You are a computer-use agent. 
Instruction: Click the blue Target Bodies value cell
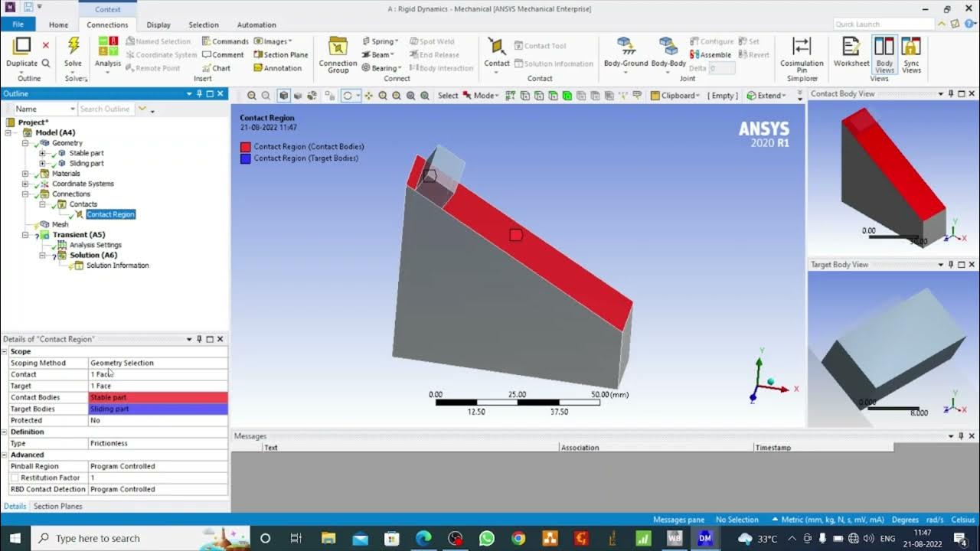[158, 409]
